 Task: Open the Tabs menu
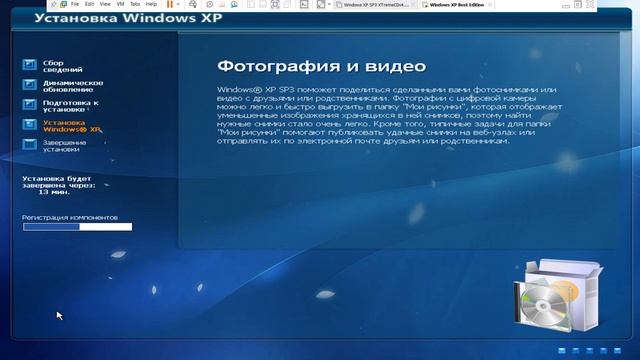click(135, 4)
